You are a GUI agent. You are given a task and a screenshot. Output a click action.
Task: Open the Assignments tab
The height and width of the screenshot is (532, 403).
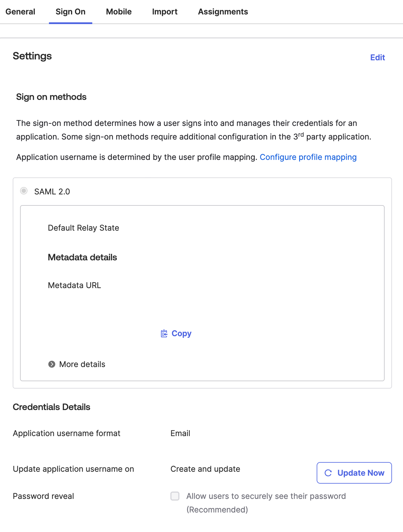click(x=223, y=12)
